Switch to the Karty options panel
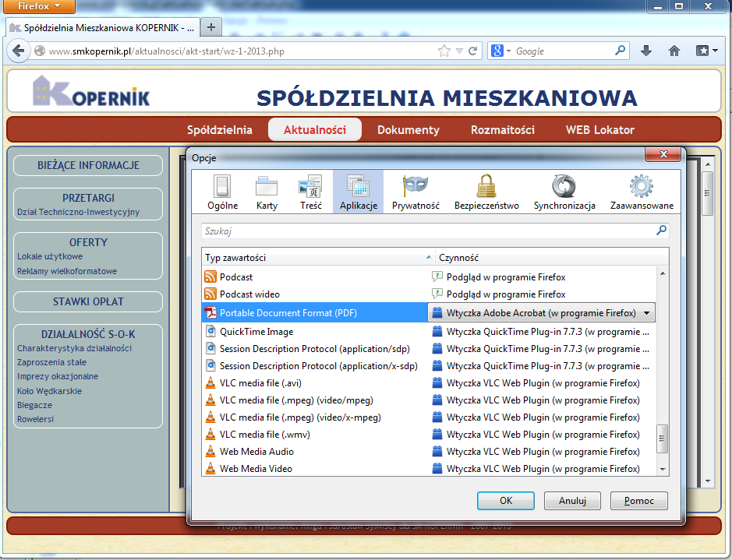The height and width of the screenshot is (560, 732). [x=267, y=192]
